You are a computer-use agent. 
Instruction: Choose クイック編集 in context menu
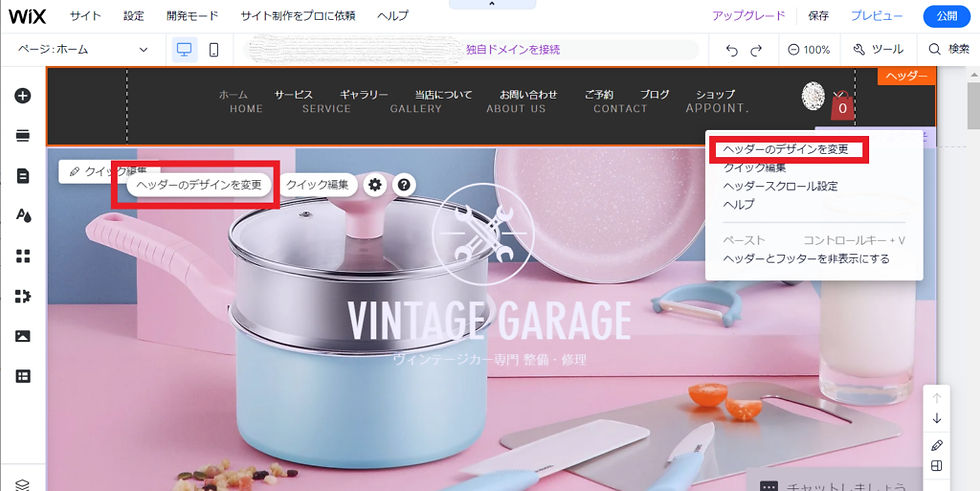pos(754,167)
